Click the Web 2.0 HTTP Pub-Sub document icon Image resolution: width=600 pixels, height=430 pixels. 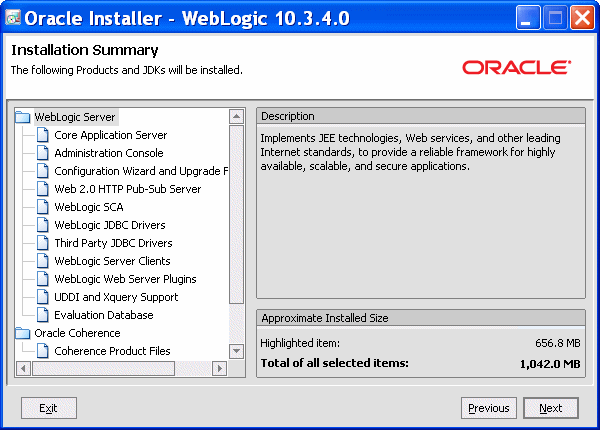(x=43, y=189)
